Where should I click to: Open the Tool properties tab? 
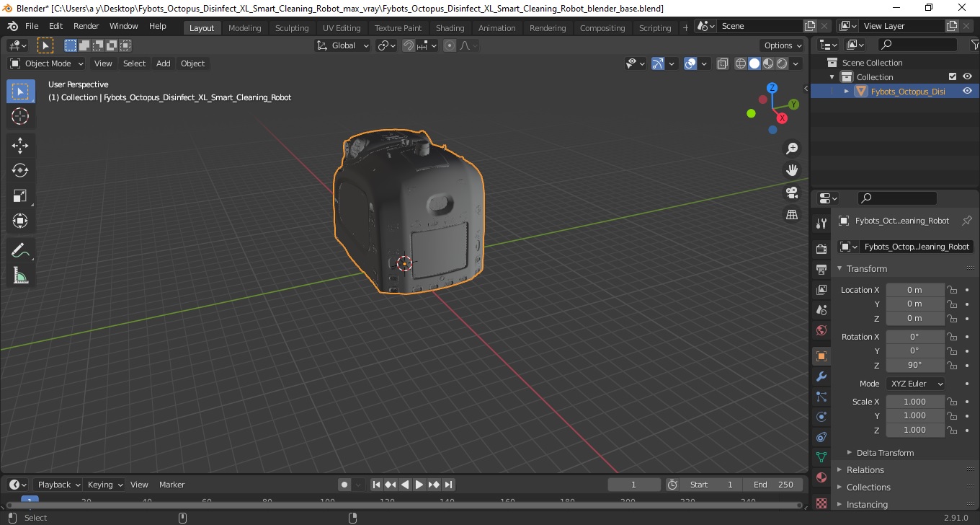click(821, 223)
